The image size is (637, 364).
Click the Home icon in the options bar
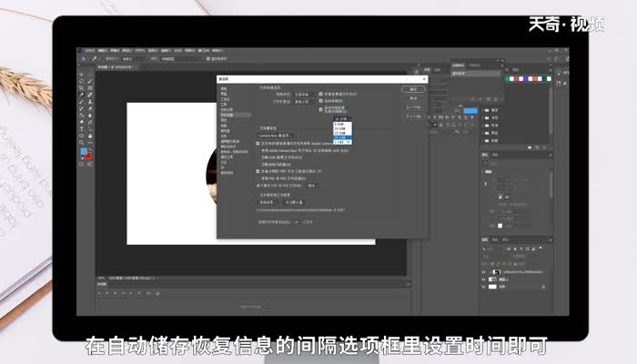[83, 58]
